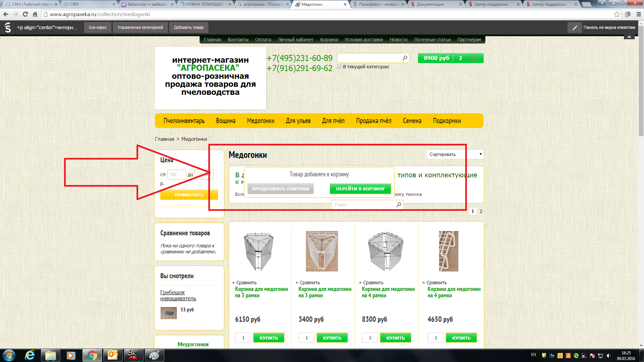Switch to the Документация tab
Viewport: 644px width, 362px height.
[436, 4]
